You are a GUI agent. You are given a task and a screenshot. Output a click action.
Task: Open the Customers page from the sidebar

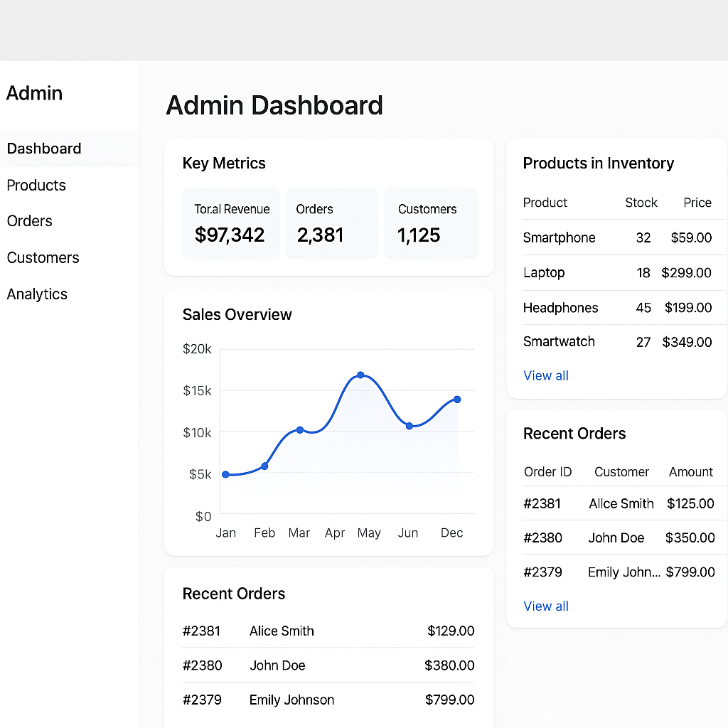click(x=42, y=257)
